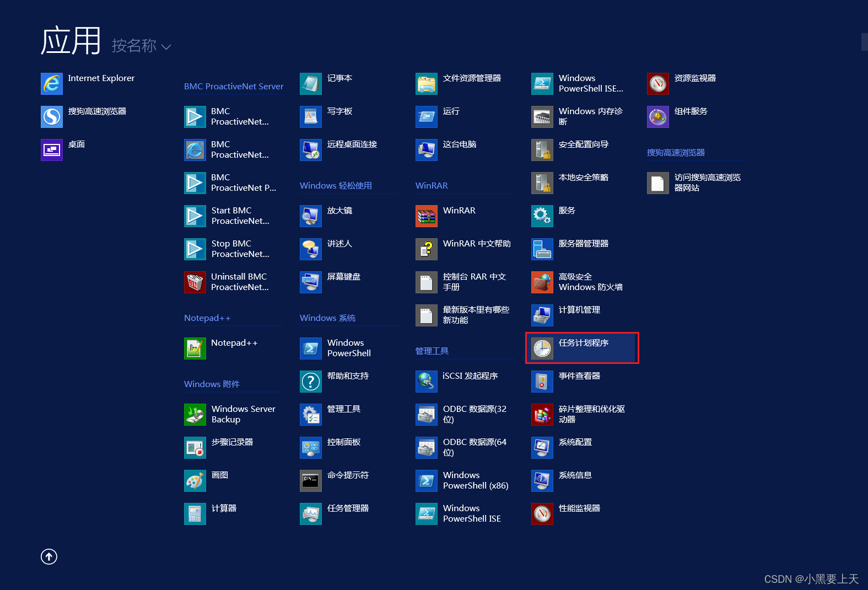
Task: Open 组件服务 icon
Action: tap(658, 117)
